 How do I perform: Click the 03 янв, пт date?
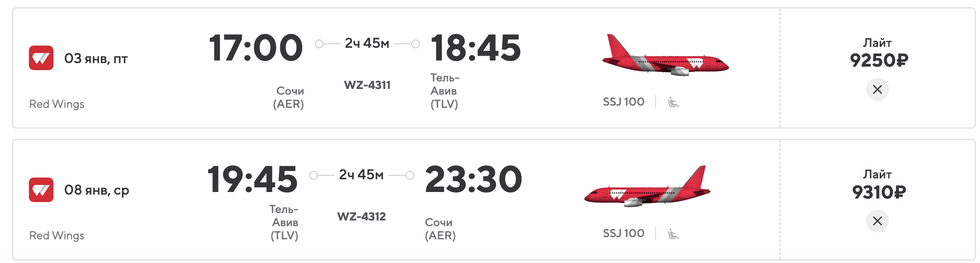96,58
